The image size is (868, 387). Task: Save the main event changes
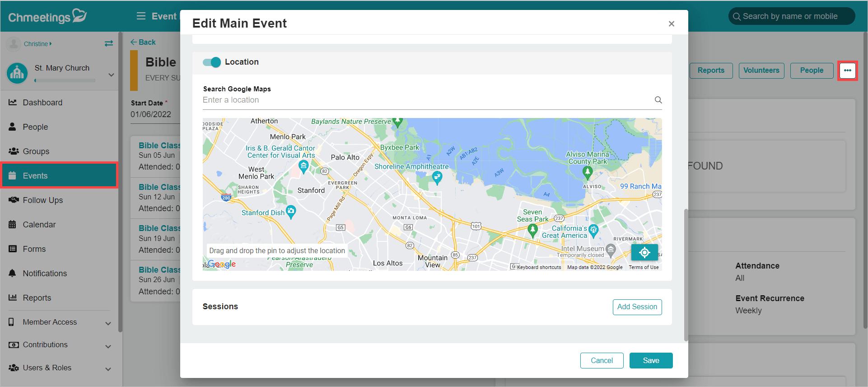coord(651,361)
